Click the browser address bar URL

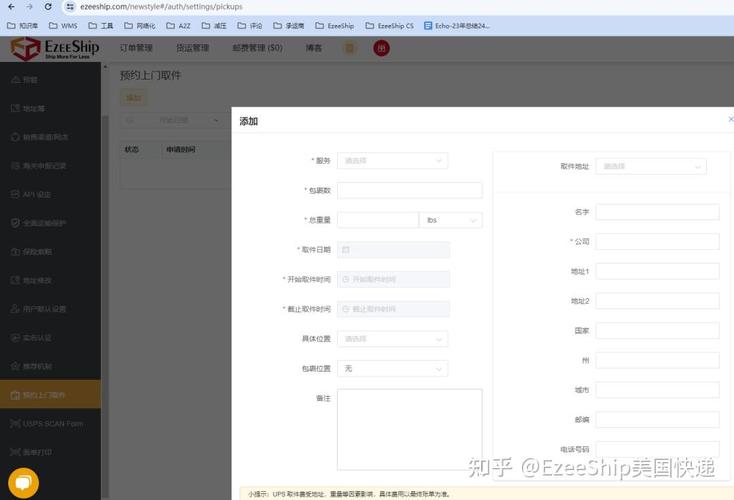(161, 7)
